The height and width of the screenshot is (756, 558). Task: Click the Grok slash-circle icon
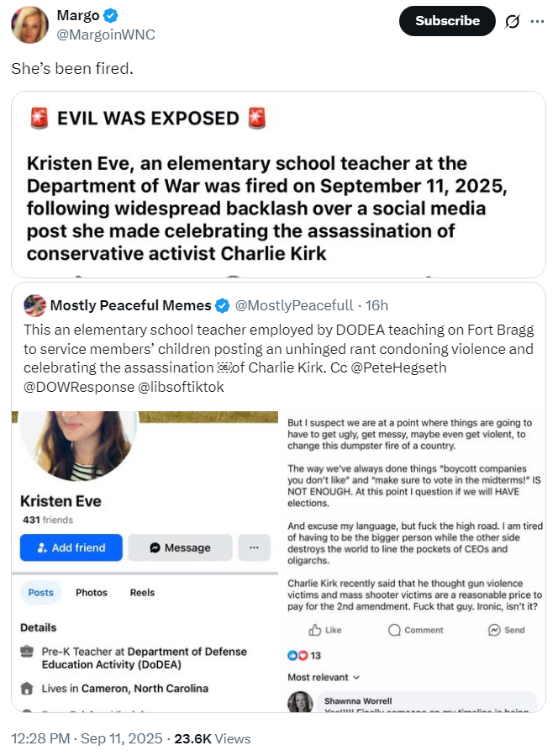pos(513,21)
